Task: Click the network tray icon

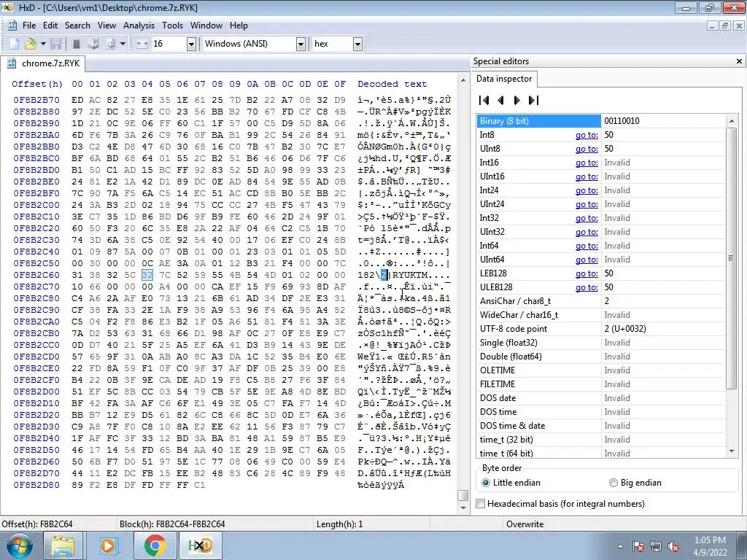Action: [656, 547]
